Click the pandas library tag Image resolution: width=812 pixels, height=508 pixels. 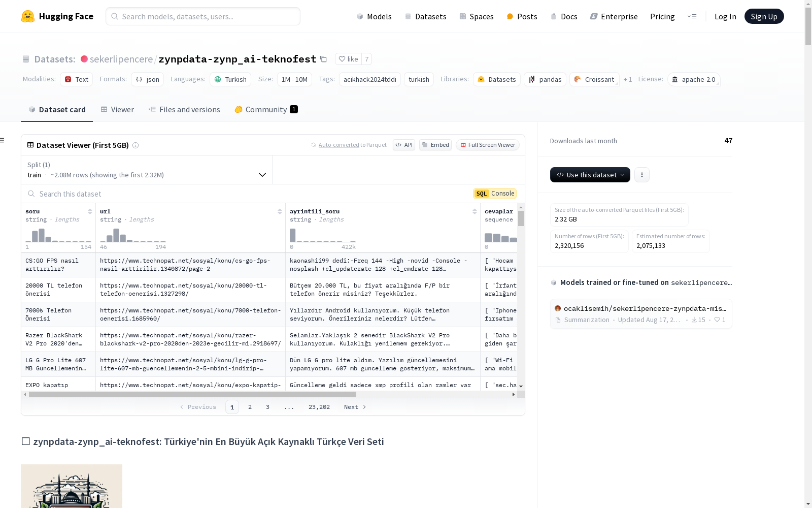[545, 79]
